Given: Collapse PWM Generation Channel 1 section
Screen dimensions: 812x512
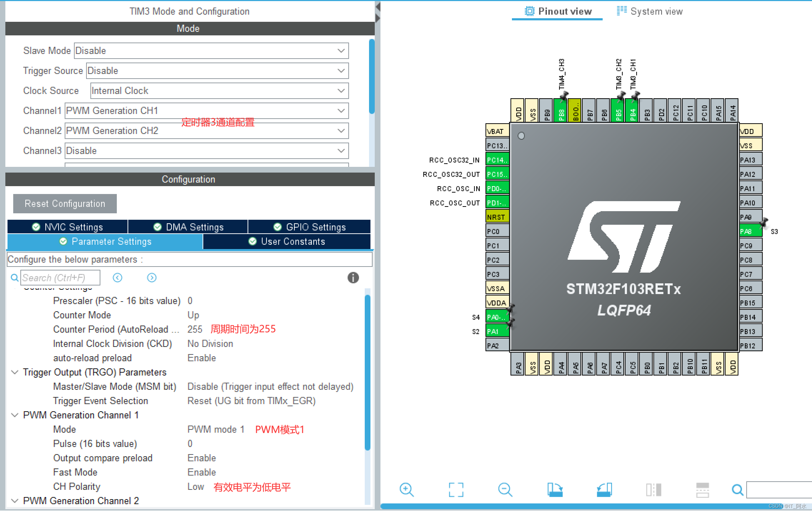Looking at the screenshot, I should point(15,415).
